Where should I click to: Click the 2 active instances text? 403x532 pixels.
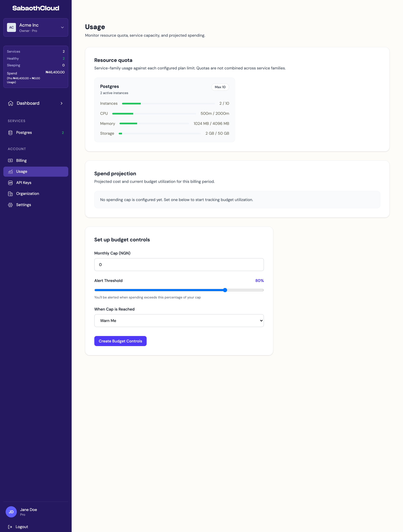pos(114,93)
